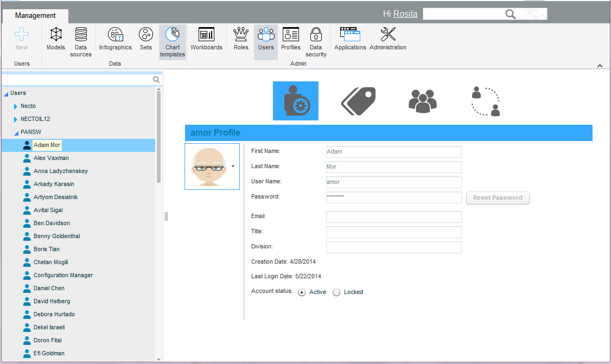Open Data sources from the ribbon
The height and width of the screenshot is (364, 611).
tap(81, 41)
